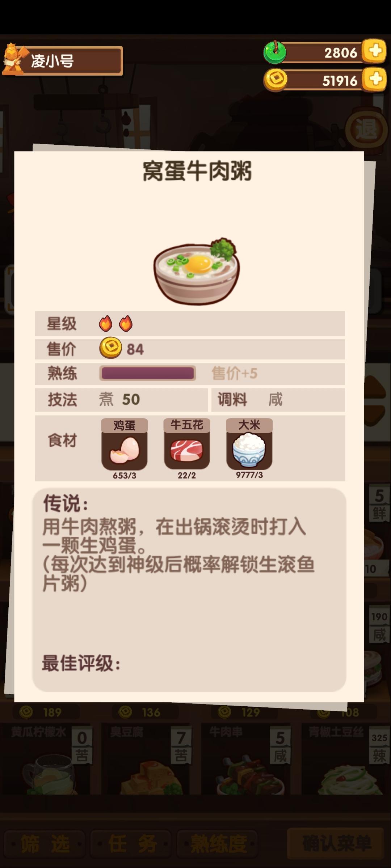Open the 筛选 filter button
This screenshot has height=868, width=391.
pyautogui.click(x=45, y=844)
